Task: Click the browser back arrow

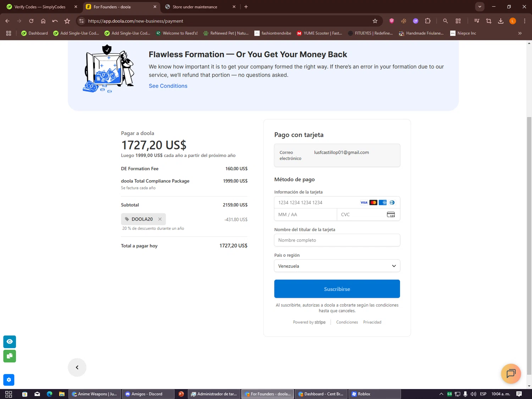Action: point(7,21)
